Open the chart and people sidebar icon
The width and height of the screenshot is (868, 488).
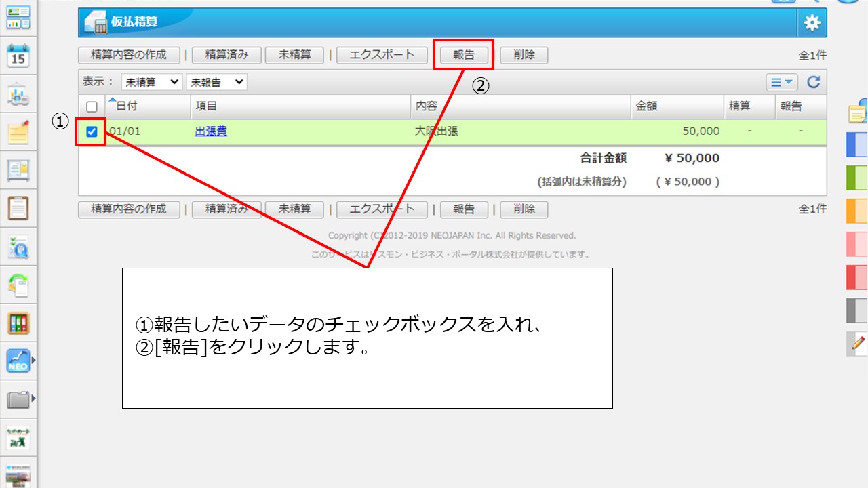point(18,94)
